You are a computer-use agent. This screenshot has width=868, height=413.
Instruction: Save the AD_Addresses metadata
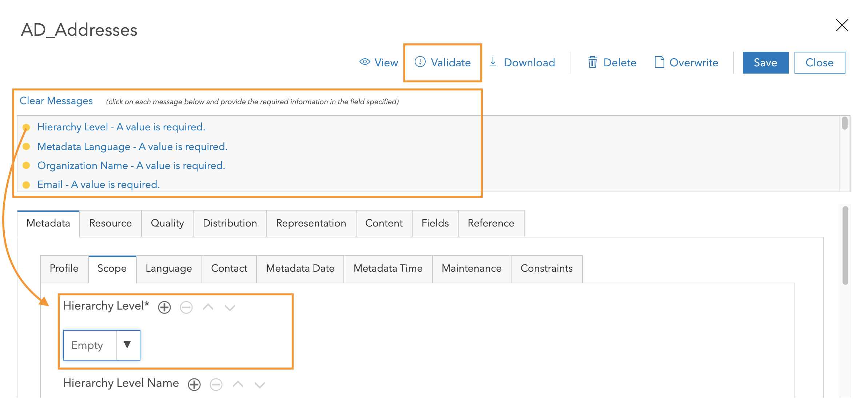click(x=765, y=62)
